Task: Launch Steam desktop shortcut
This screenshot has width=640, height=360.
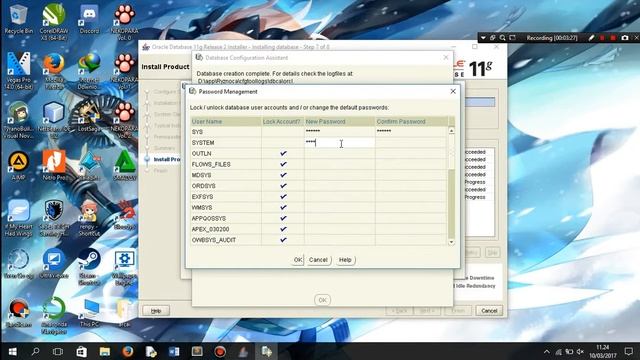Action: 89,267
